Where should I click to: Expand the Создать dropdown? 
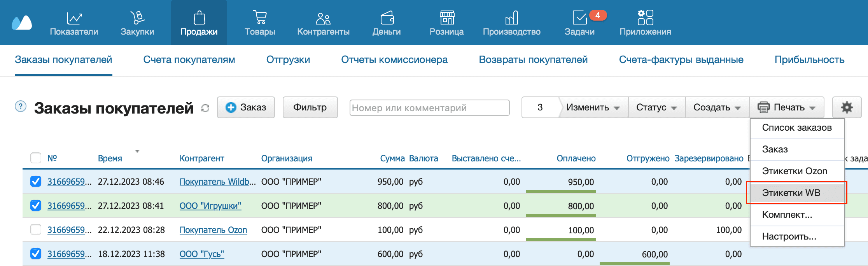point(717,107)
